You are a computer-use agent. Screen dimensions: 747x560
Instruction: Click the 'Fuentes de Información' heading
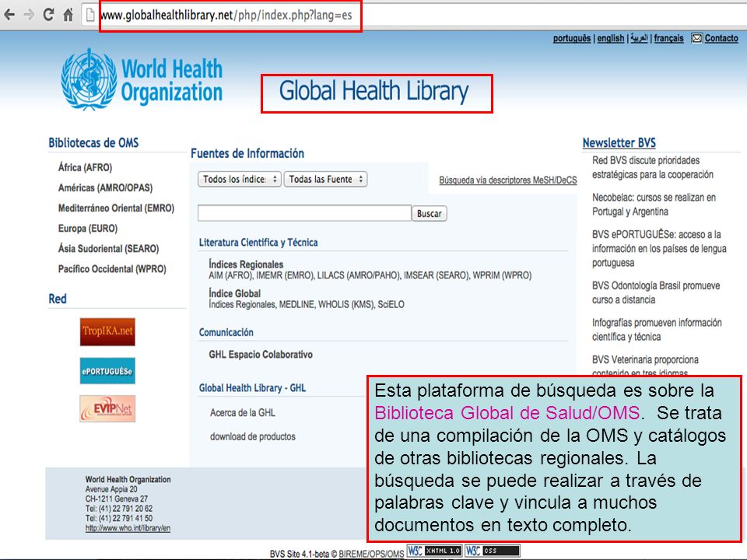point(247,153)
